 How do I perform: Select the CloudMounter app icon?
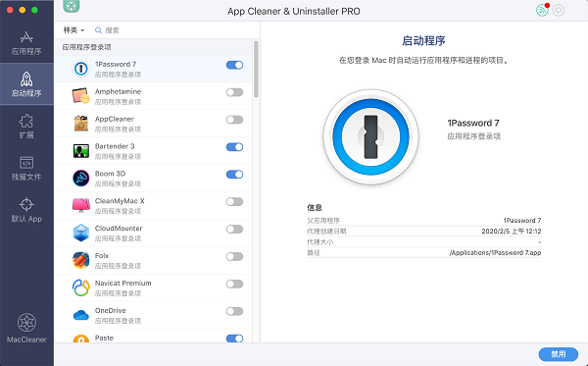point(80,234)
